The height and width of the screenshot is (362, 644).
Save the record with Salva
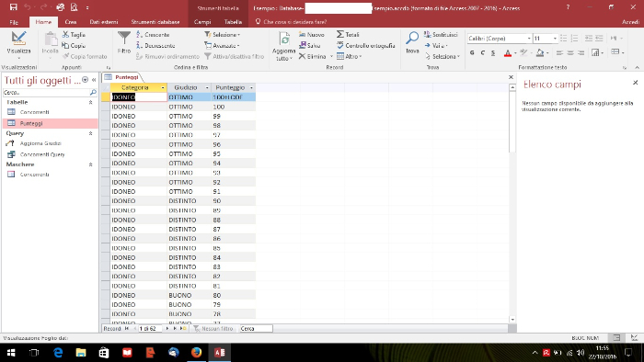pos(310,46)
